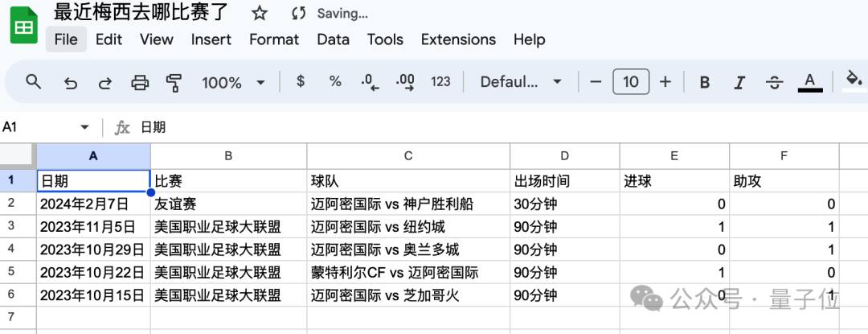
Task: Select cell 比赛 in header row
Action: point(228,180)
